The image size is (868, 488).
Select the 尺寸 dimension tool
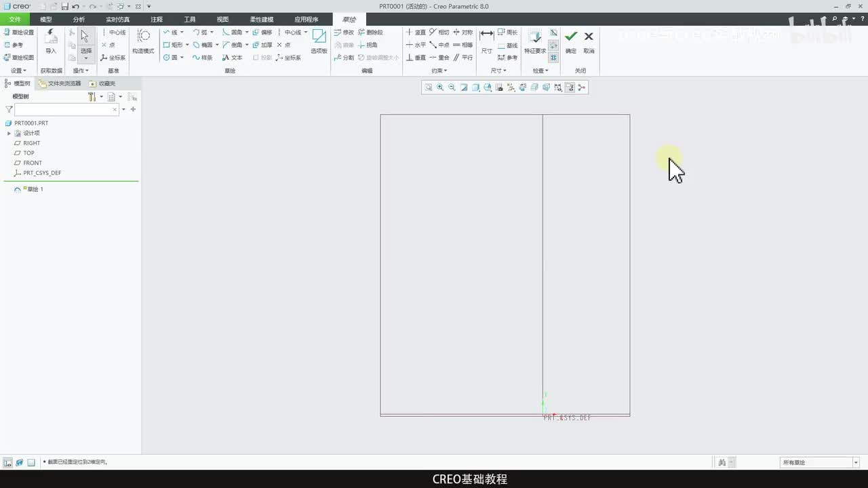486,41
